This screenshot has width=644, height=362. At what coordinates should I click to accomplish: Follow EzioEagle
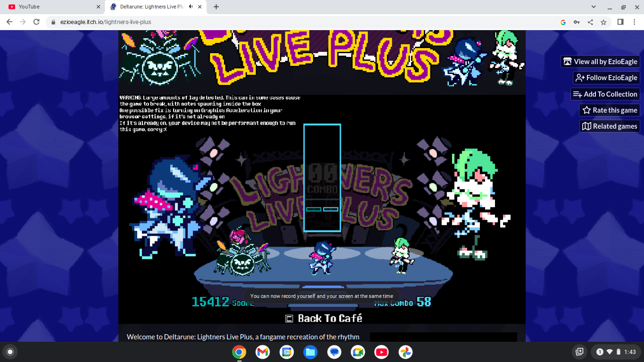pyautogui.click(x=606, y=78)
